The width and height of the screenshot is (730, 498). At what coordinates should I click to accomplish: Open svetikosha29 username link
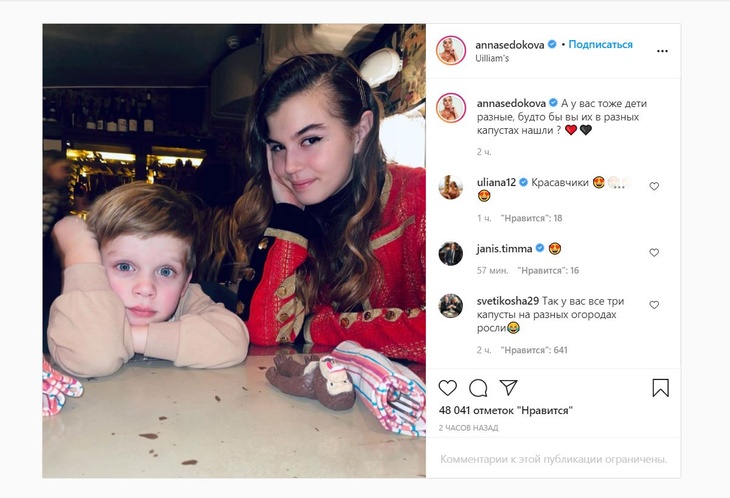coord(507,301)
